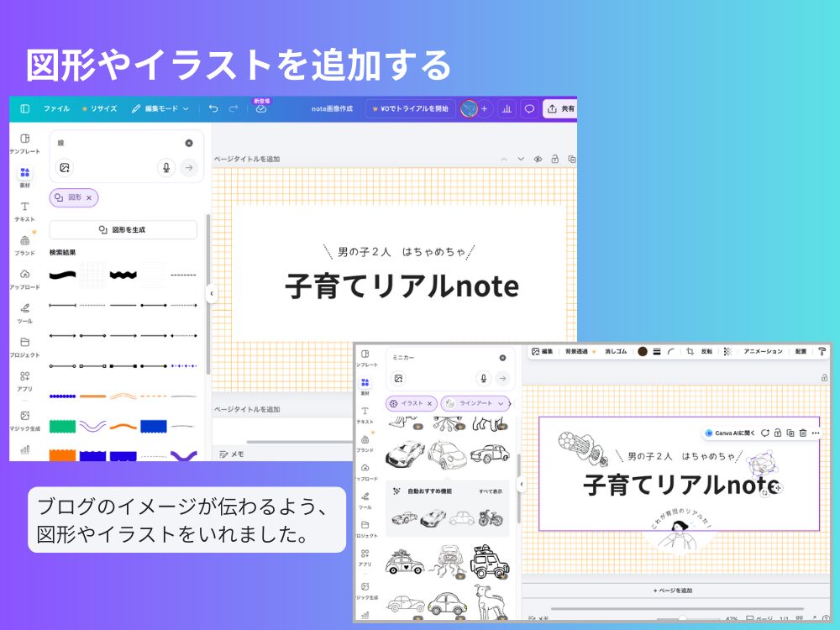Click the trash icon in the floating element toolbar
The image size is (840, 630).
(x=802, y=433)
